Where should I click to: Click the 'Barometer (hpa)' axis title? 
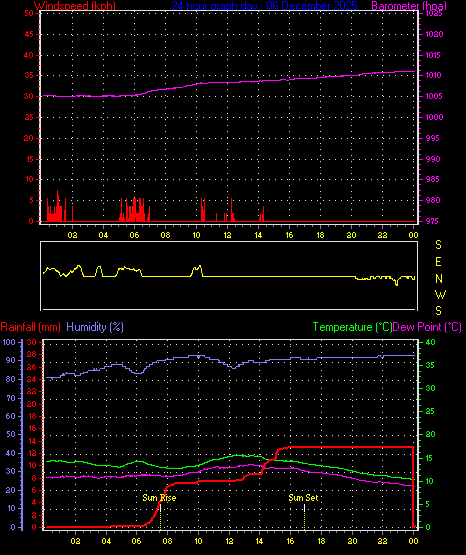coord(409,6)
